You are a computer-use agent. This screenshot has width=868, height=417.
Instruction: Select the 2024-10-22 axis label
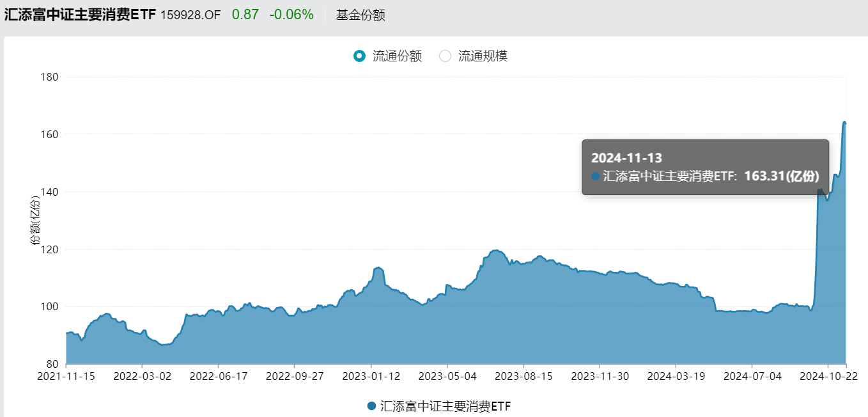828,377
